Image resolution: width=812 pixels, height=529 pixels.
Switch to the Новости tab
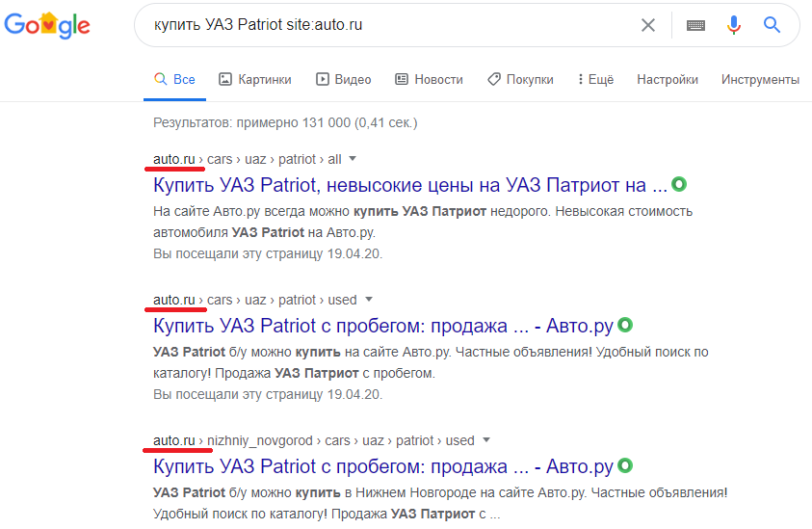(x=429, y=79)
